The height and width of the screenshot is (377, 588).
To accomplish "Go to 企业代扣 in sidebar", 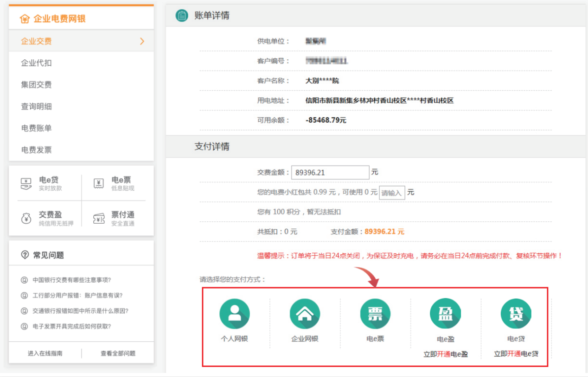I will [36, 63].
